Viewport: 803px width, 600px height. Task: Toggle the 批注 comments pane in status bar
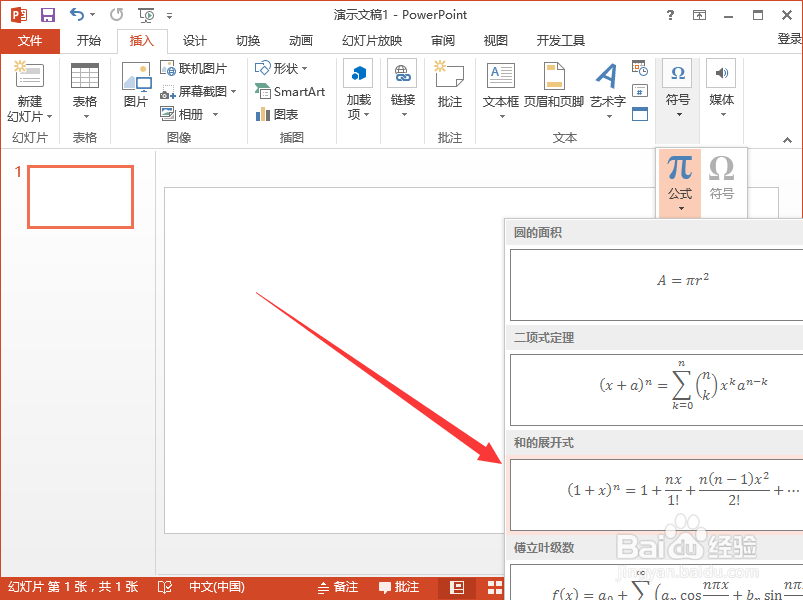coord(399,587)
